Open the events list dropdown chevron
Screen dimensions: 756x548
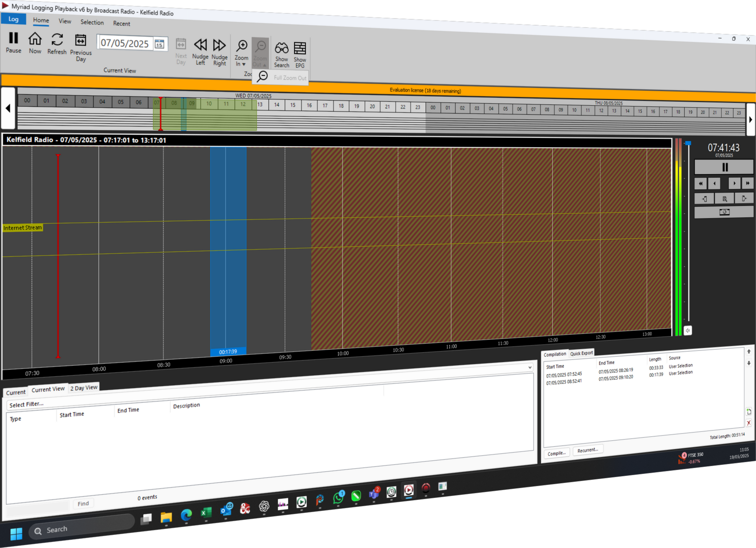tap(530, 367)
